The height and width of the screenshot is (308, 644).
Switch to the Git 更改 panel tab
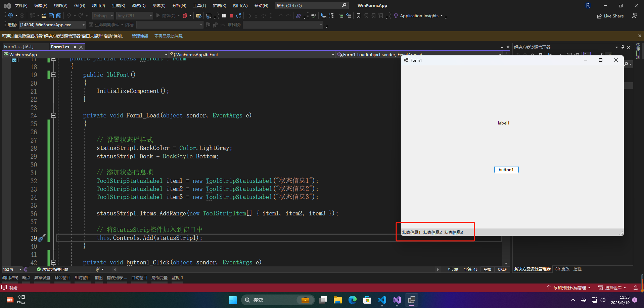coord(562,269)
